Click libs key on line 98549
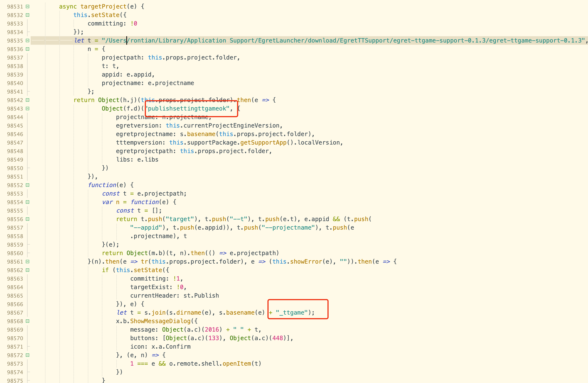The image size is (588, 383). (x=123, y=160)
